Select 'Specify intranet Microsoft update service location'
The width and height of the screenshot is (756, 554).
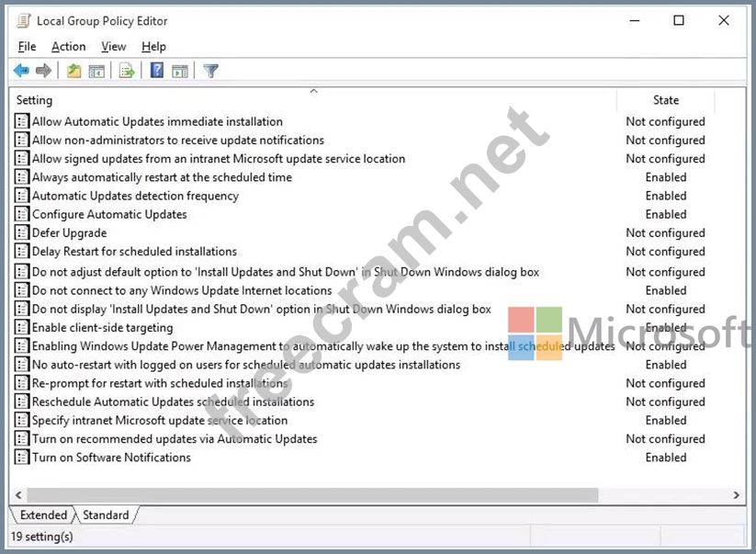[x=160, y=420]
